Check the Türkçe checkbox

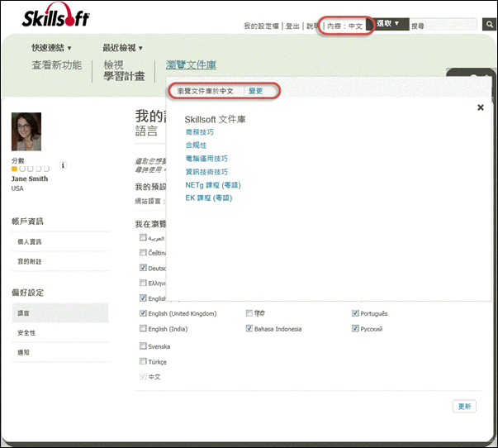pyautogui.click(x=143, y=361)
